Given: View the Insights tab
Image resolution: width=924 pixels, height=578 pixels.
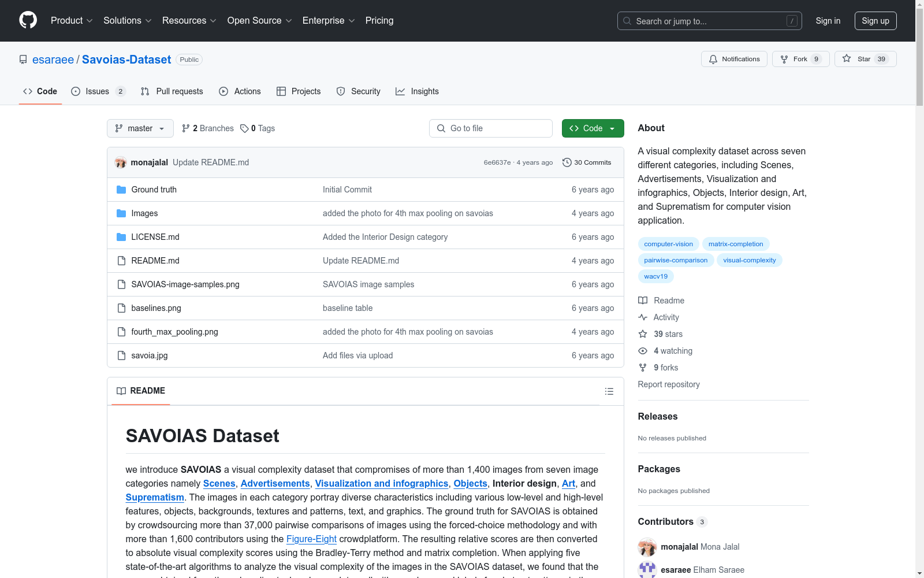Looking at the screenshot, I should coord(417,91).
